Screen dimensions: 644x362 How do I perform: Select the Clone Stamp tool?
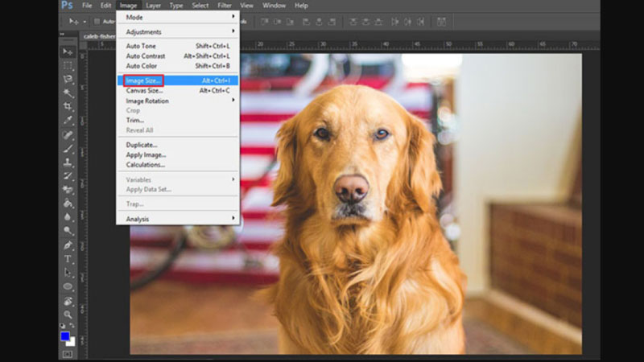[x=68, y=162]
